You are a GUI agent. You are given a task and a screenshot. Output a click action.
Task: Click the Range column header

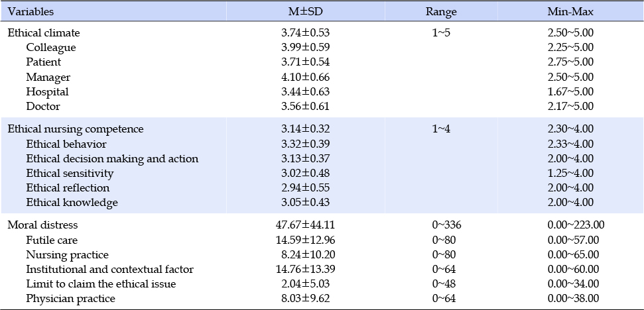coord(441,13)
